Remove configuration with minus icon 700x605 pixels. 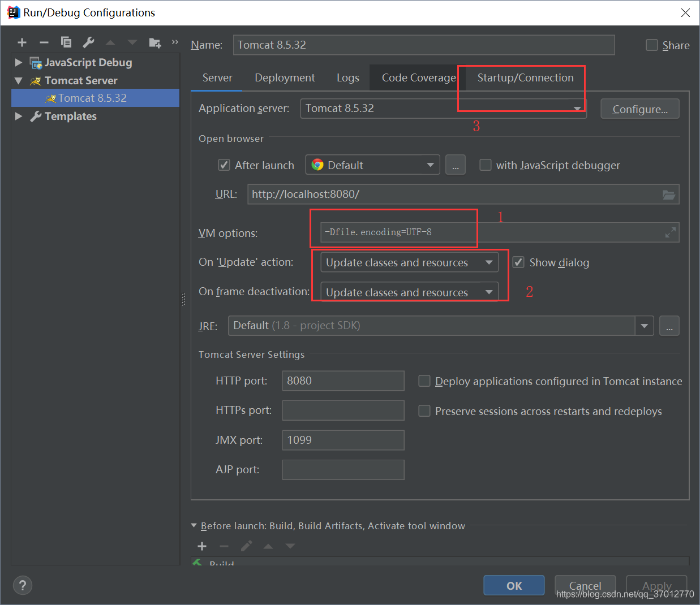[x=44, y=42]
